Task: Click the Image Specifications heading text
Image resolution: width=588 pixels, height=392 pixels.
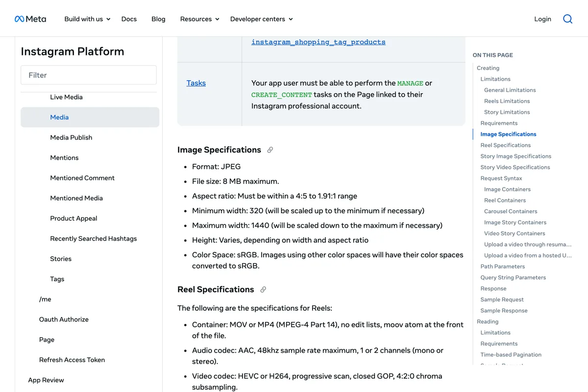Action: (219, 150)
